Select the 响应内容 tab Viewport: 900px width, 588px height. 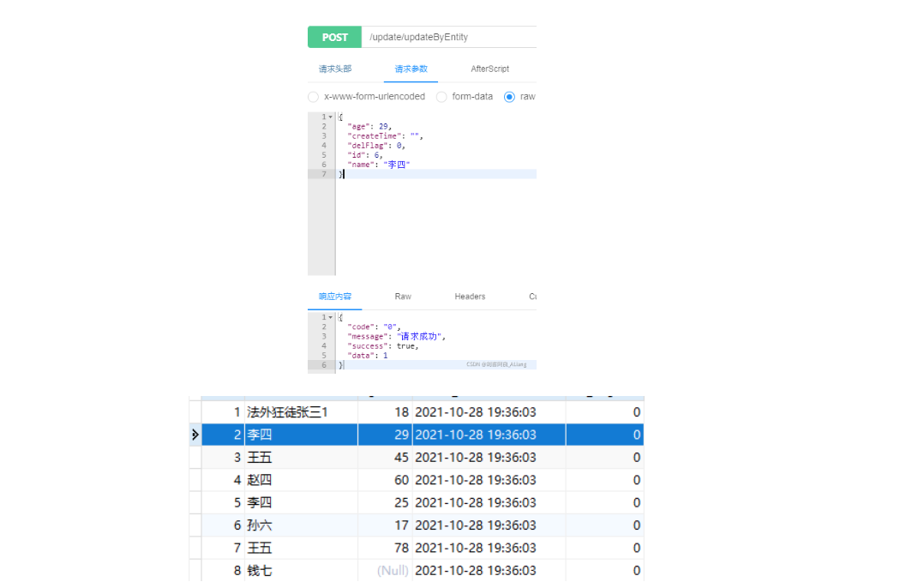pyautogui.click(x=334, y=296)
